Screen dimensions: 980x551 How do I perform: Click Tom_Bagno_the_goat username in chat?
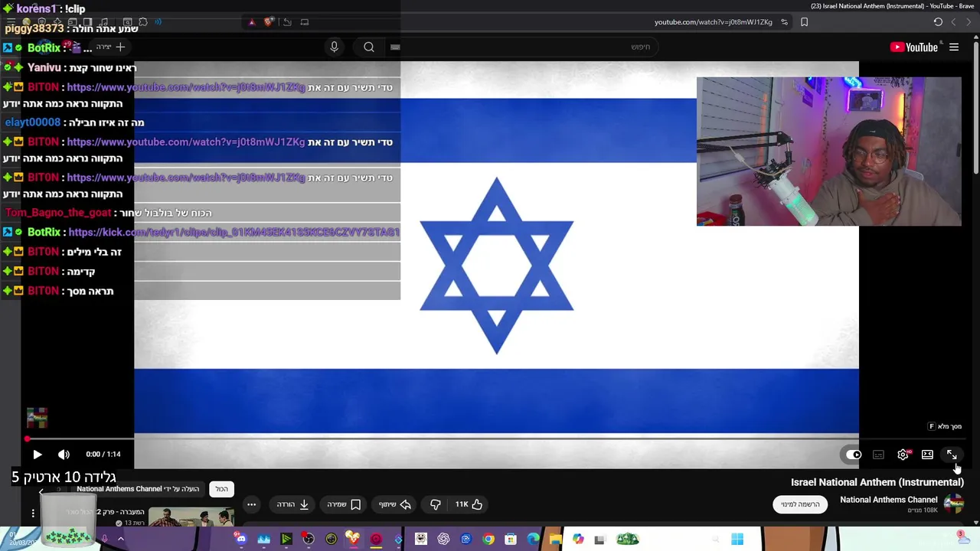click(x=58, y=213)
